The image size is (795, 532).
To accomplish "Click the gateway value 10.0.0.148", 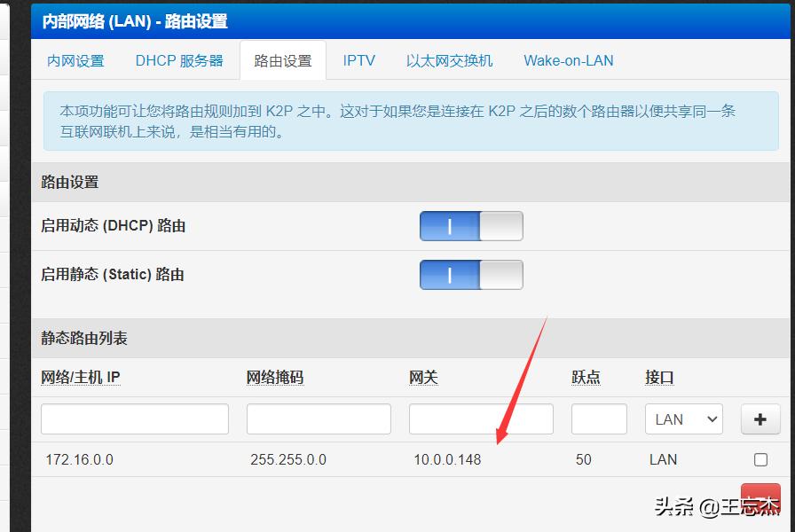I will (x=446, y=459).
